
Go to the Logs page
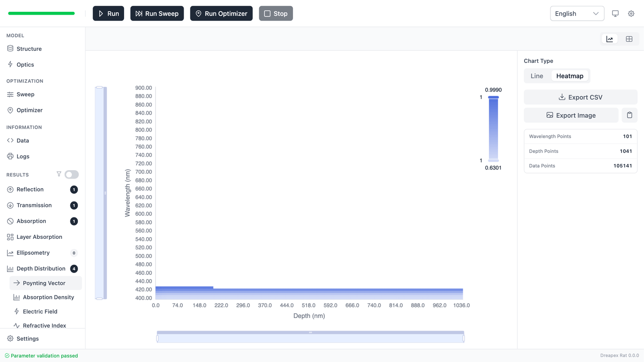pyautogui.click(x=23, y=156)
